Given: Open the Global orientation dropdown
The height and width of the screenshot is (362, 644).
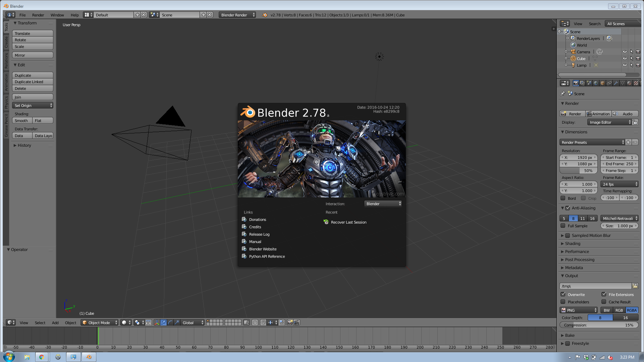Looking at the screenshot, I should point(193,322).
